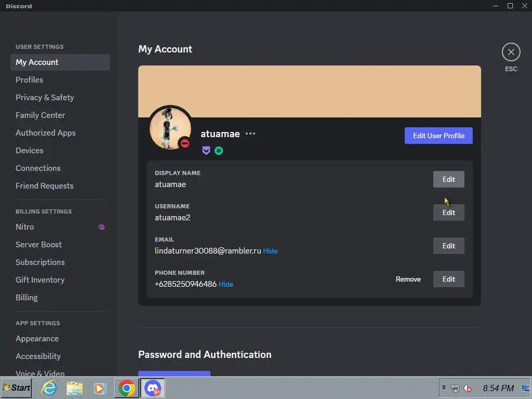The height and width of the screenshot is (399, 532).
Task: Open Server Boost settings
Action: pyautogui.click(x=60, y=244)
